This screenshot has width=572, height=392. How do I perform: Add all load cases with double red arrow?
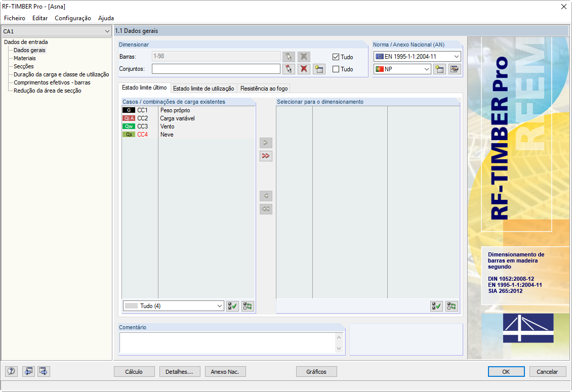coord(266,156)
